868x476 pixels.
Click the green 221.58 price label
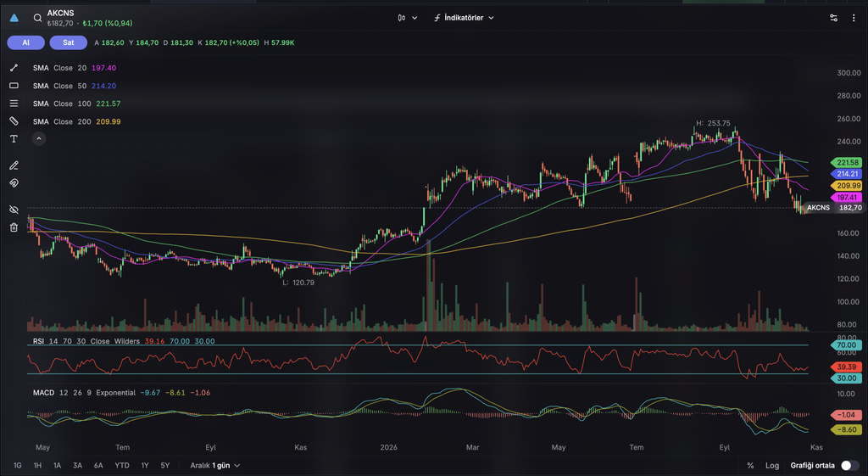pos(847,162)
